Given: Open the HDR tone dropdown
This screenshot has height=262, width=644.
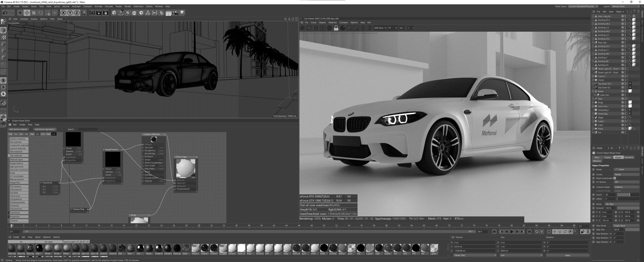Looking at the screenshot, I should pos(380,28).
